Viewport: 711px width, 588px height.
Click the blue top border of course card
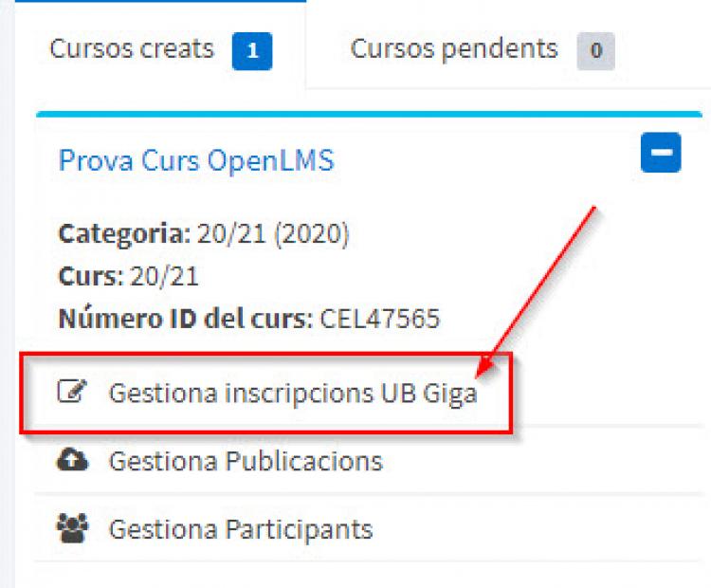click(x=370, y=114)
